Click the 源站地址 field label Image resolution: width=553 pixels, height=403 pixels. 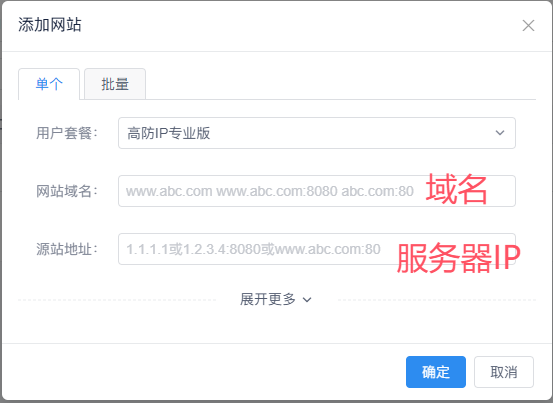pos(66,249)
